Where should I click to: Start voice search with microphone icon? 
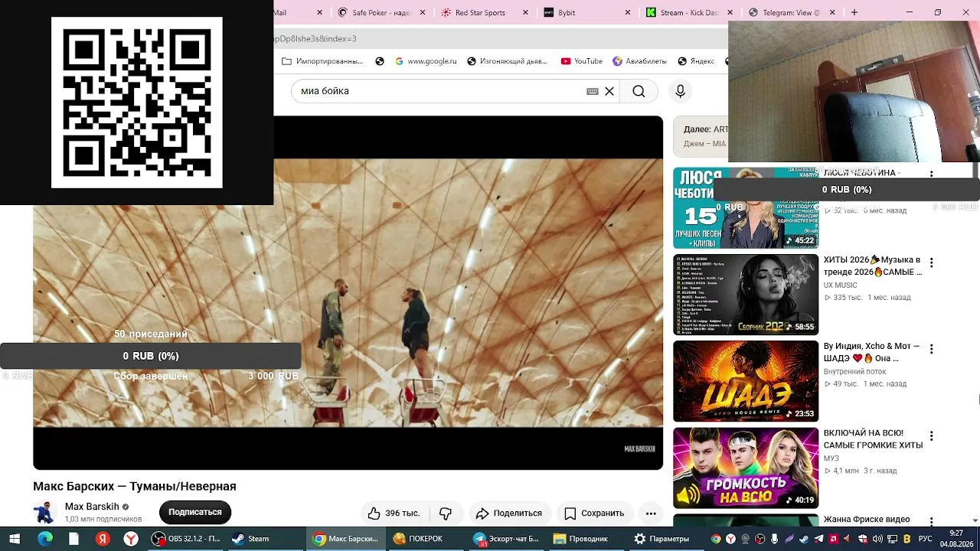pyautogui.click(x=680, y=91)
